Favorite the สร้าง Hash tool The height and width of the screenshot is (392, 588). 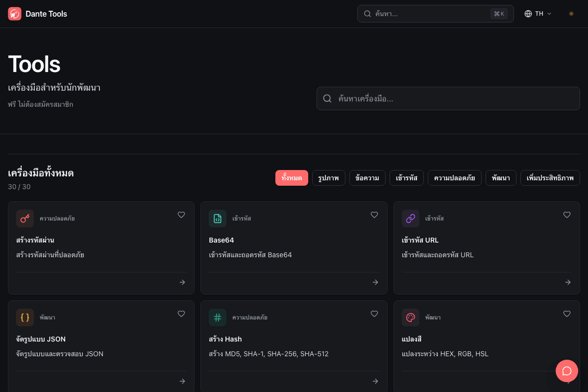(374, 314)
